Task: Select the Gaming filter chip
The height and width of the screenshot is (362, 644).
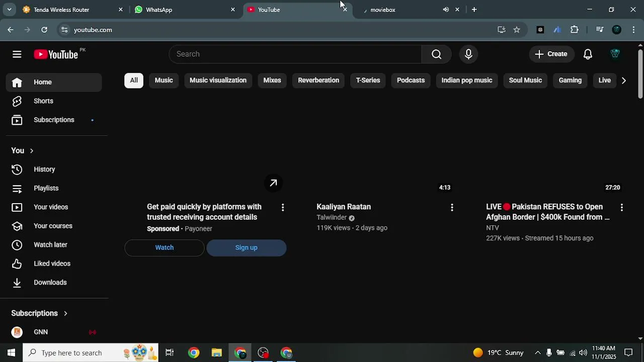Action: coord(570,80)
